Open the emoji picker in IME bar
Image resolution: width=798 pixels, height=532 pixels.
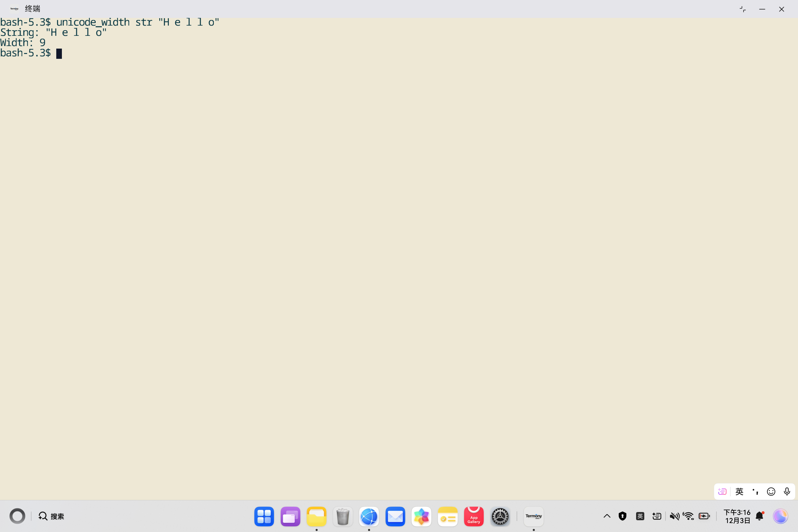click(771, 491)
